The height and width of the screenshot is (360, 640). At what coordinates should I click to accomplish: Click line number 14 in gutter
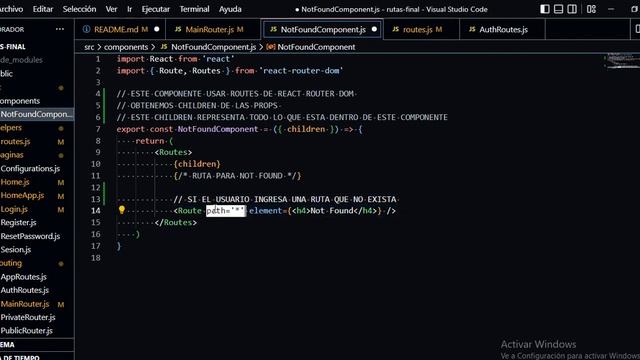click(x=96, y=211)
